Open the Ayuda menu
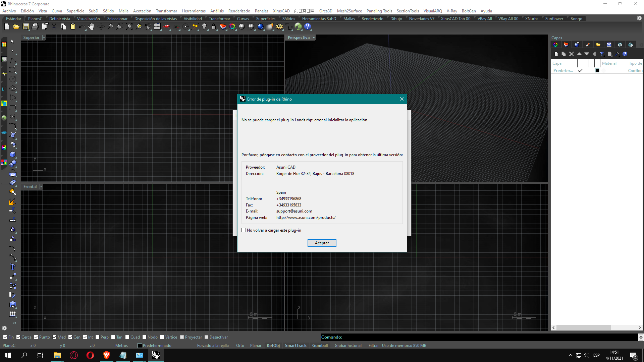The height and width of the screenshot is (362, 644). tap(486, 11)
